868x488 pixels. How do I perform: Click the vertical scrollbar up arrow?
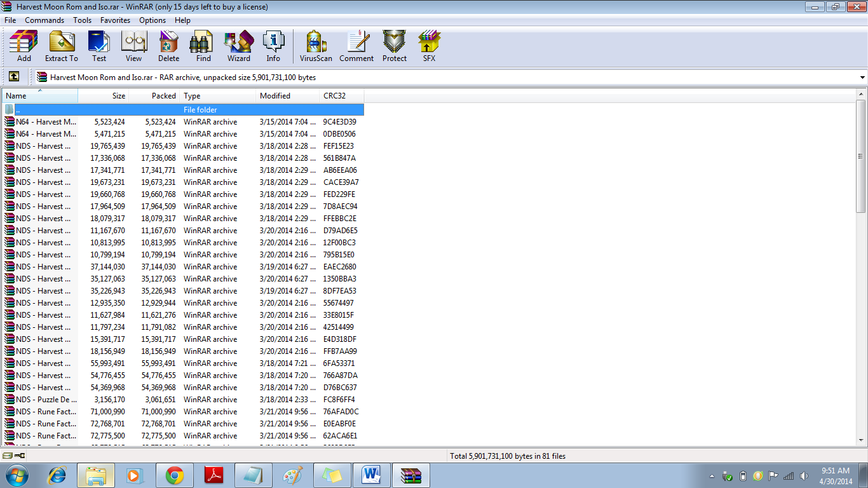coord(861,95)
